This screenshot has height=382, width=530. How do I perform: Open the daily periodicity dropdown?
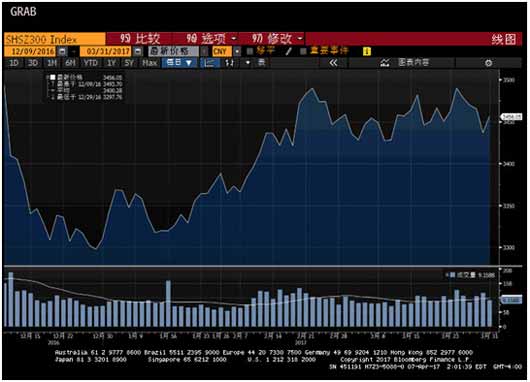(179, 63)
